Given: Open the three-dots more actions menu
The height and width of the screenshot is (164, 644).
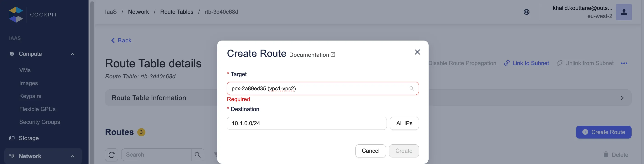Looking at the screenshot, I should pos(624,63).
